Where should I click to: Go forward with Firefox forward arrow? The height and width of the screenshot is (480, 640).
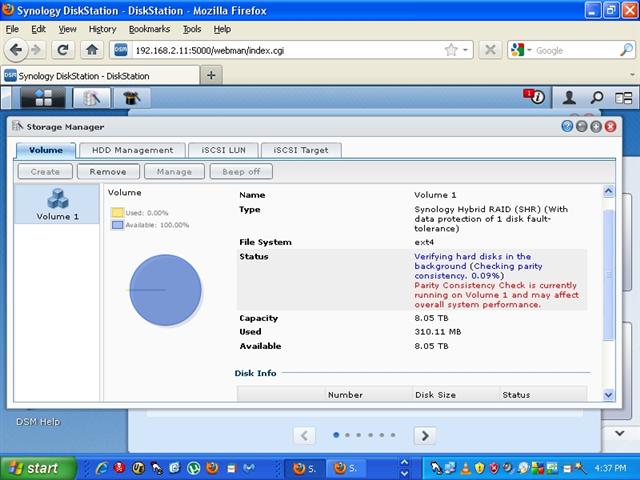[x=36, y=50]
